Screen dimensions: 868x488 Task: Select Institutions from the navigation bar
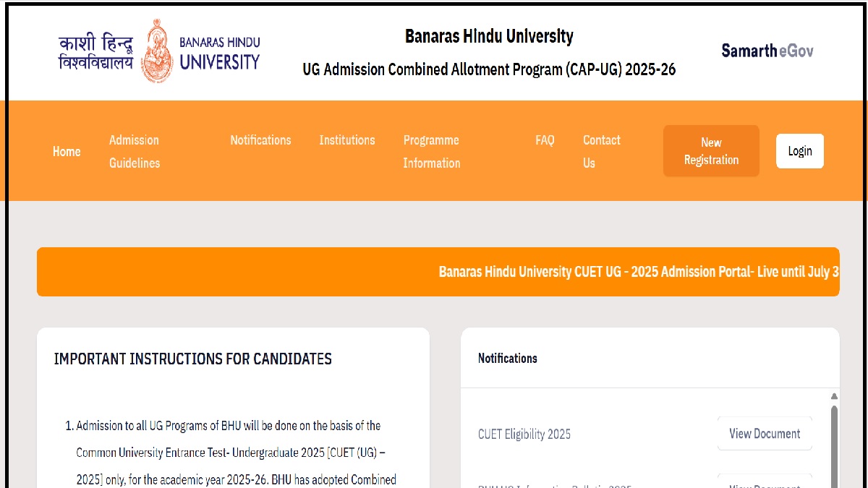click(347, 140)
